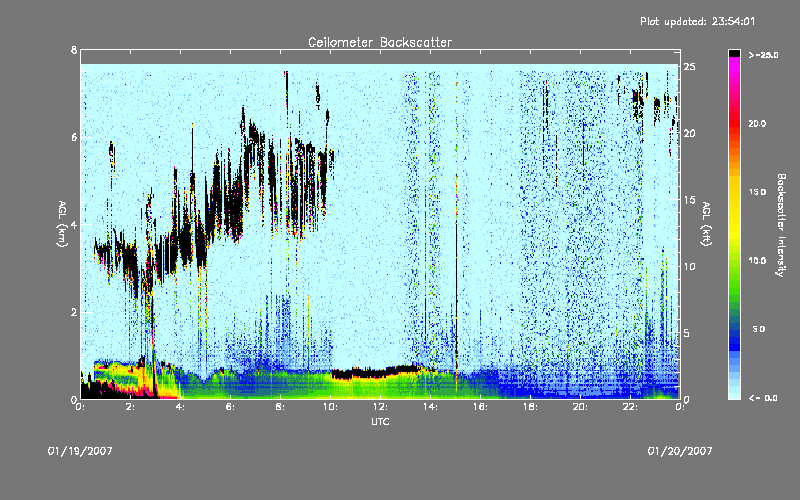
Task: Click the '10' kft tick on right axis
Action: pos(690,266)
